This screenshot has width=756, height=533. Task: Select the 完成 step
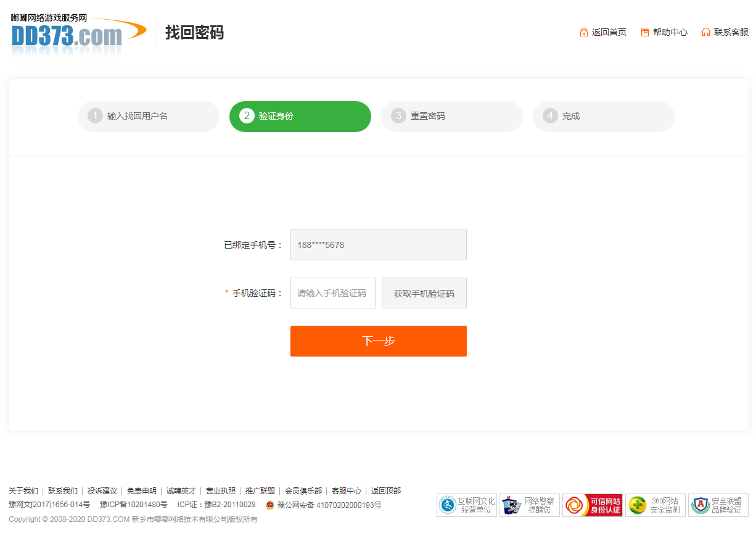click(604, 117)
